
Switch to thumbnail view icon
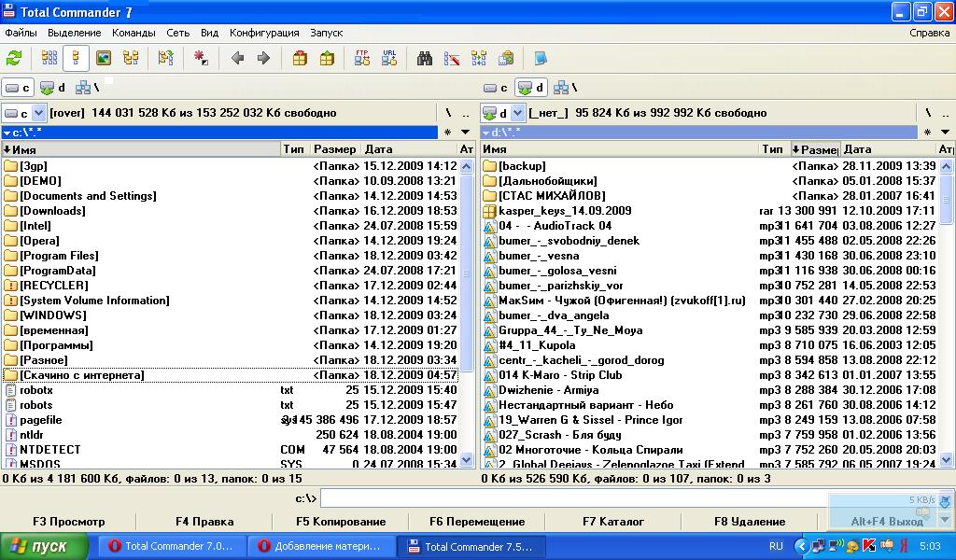pyautogui.click(x=104, y=58)
